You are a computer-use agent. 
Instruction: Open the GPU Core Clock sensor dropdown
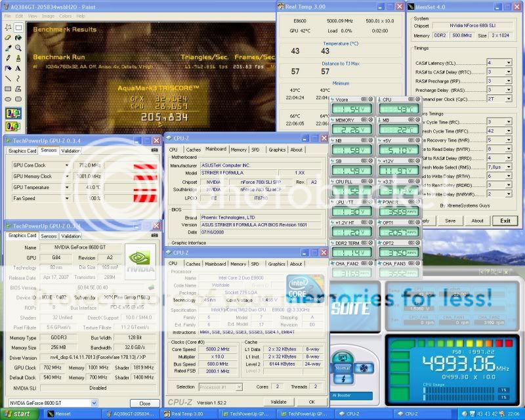coord(66,165)
